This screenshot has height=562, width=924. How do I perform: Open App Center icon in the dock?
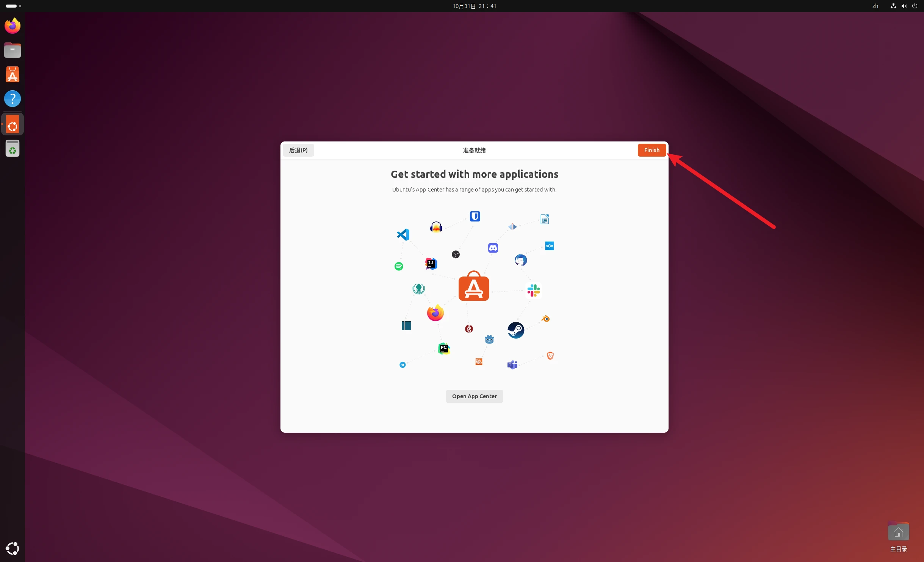tap(13, 74)
